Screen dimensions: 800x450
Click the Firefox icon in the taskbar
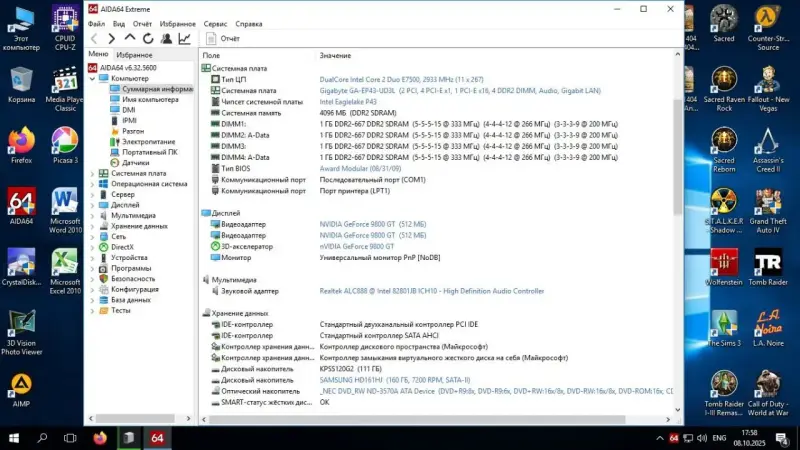[100, 438]
